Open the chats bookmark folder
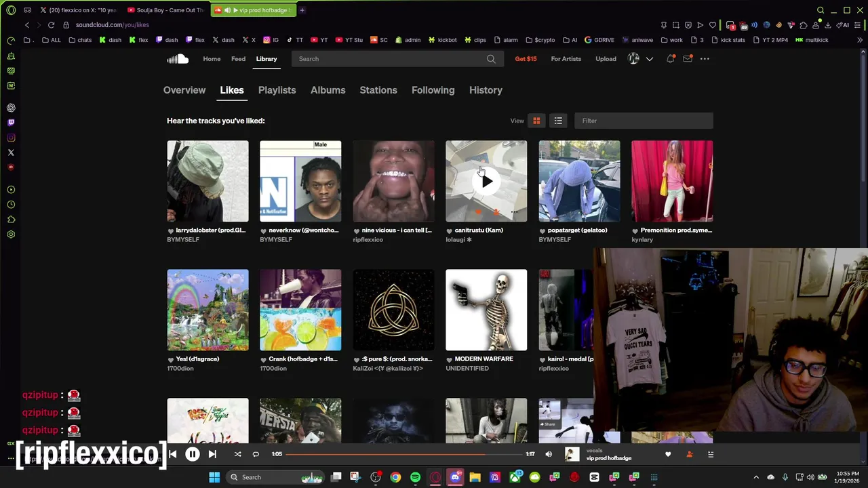Image resolution: width=868 pixels, height=488 pixels. click(79, 40)
